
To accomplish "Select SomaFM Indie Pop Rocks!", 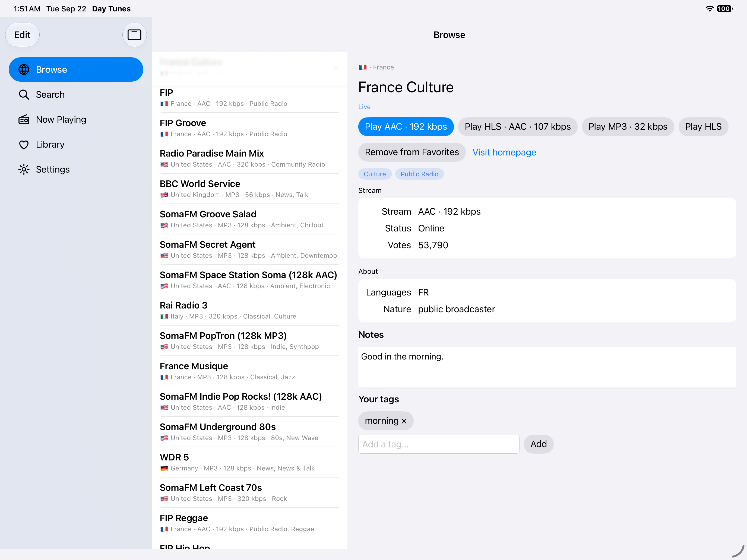I will pyautogui.click(x=249, y=401).
